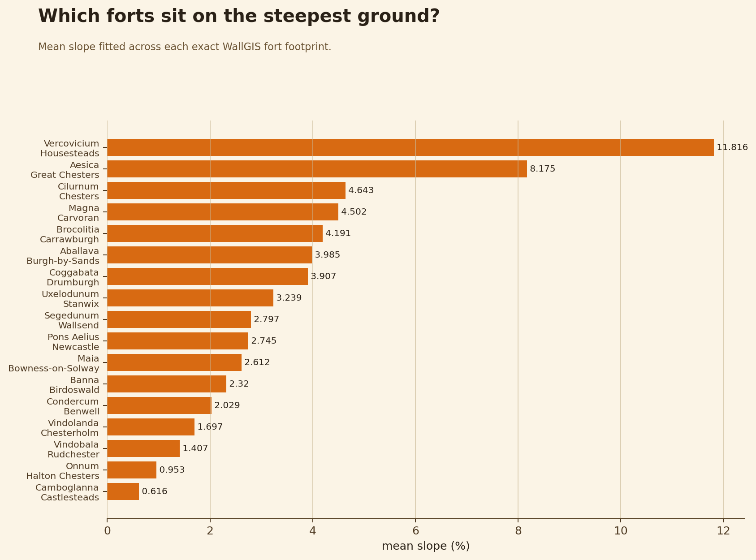Click the value label 1.407
The width and height of the screenshot is (756, 560).
tap(195, 448)
